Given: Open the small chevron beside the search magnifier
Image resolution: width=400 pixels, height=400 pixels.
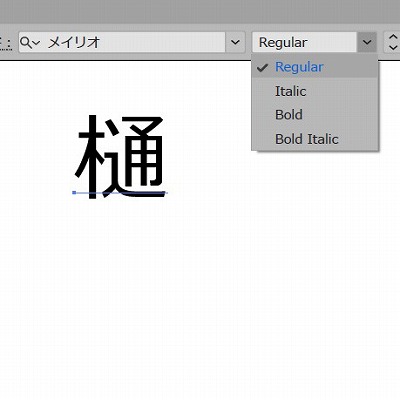Looking at the screenshot, I should click(x=36, y=43).
